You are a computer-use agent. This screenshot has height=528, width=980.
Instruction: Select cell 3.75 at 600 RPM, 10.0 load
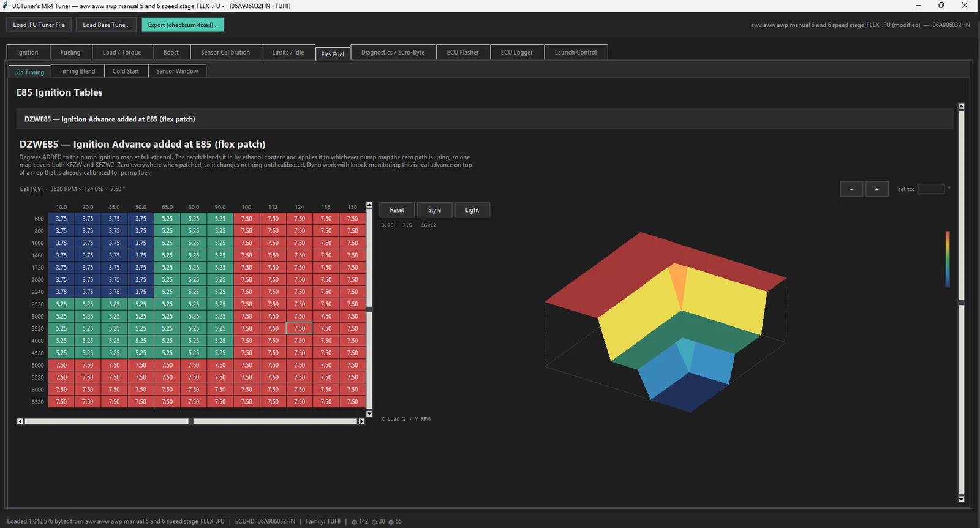coord(61,219)
